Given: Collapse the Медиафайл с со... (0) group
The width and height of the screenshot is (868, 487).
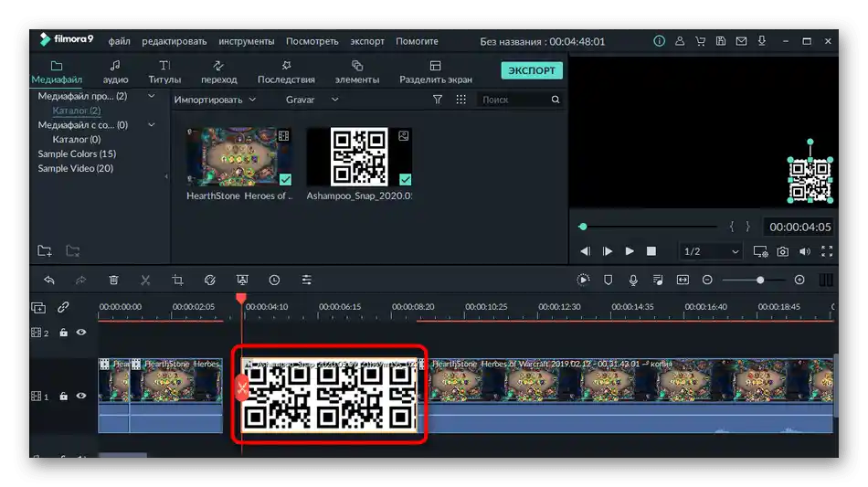Looking at the screenshot, I should [151, 124].
